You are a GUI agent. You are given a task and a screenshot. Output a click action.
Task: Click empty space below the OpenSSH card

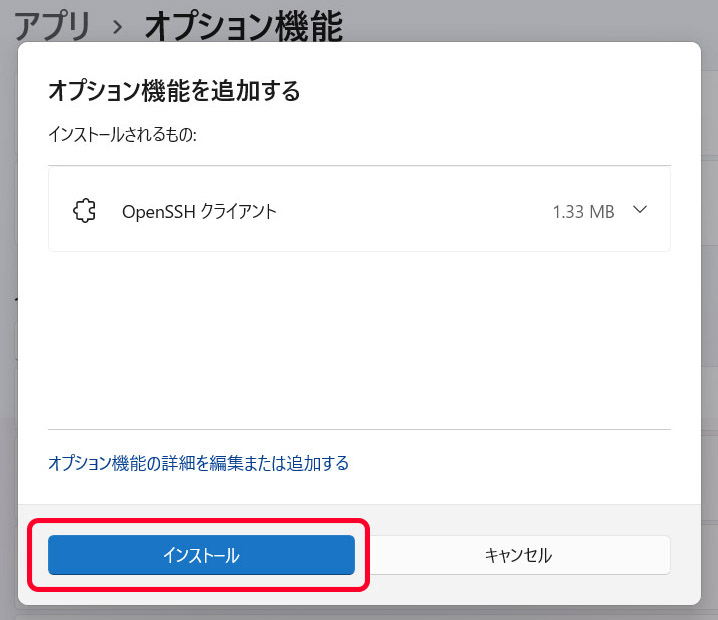(x=359, y=340)
